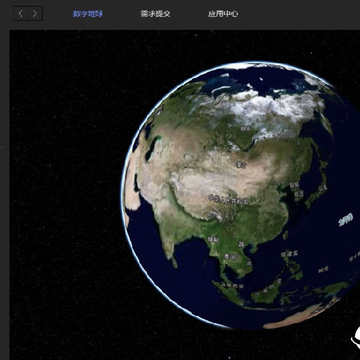360x360 pixels.
Task: Select the 朝鲜 label on the globe
Action: pos(294,184)
